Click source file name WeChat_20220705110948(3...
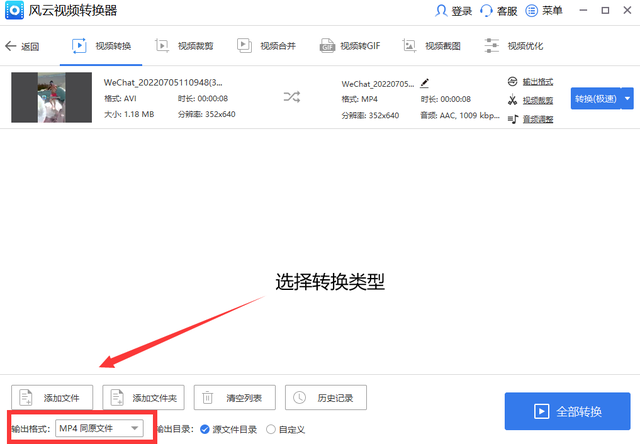The width and height of the screenshot is (640, 444). (x=163, y=82)
